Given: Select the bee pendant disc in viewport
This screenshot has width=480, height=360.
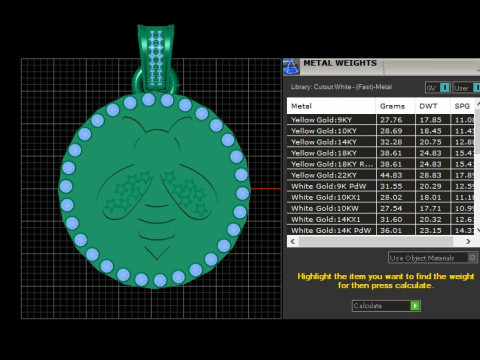Looking at the screenshot, I should 154,191.
